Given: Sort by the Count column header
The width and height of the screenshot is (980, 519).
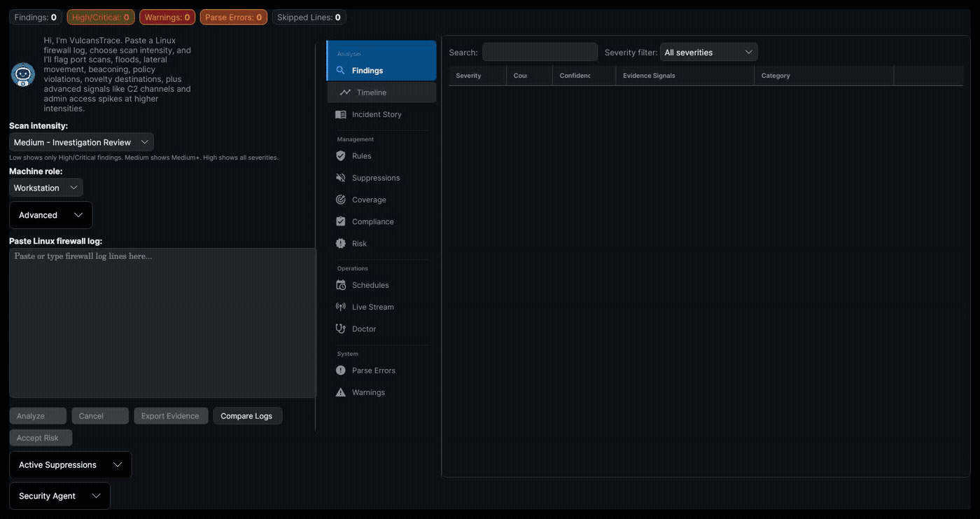Looking at the screenshot, I should (529, 76).
